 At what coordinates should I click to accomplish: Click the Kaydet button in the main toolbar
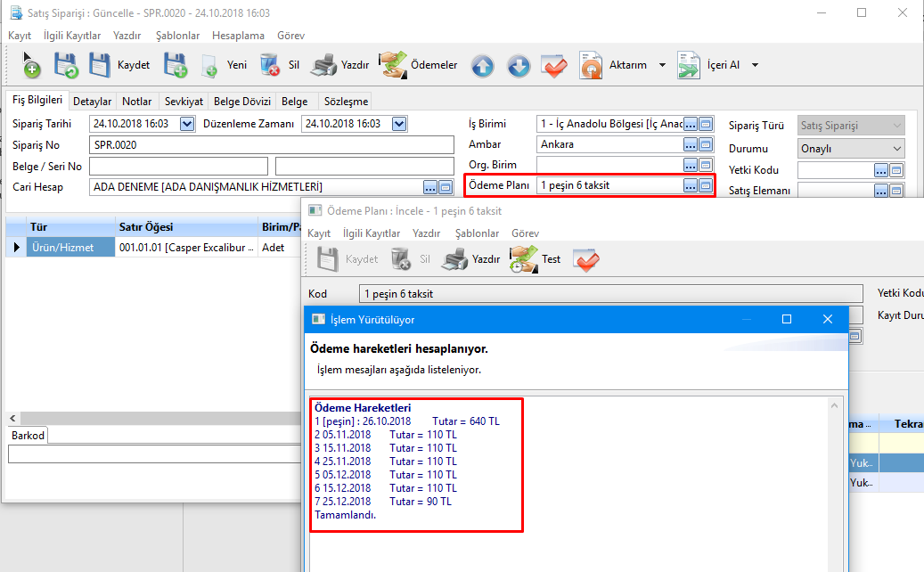120,65
